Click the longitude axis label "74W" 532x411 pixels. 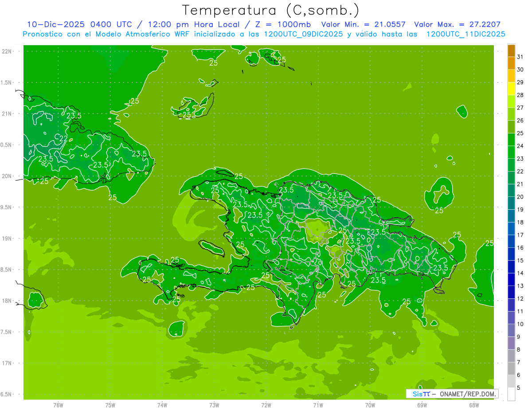[x=162, y=406]
